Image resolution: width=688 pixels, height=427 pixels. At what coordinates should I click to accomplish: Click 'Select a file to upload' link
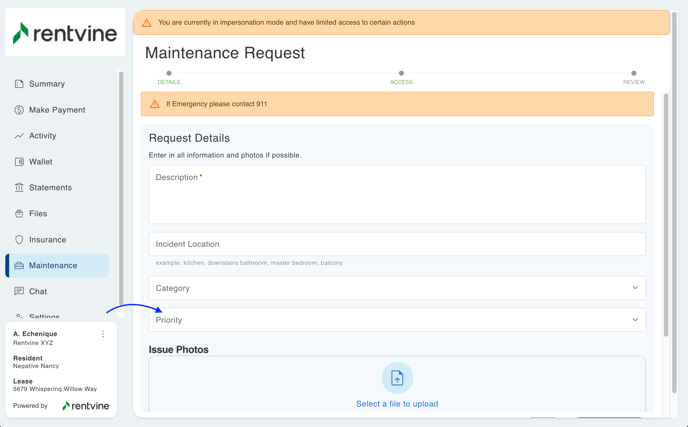(x=397, y=404)
